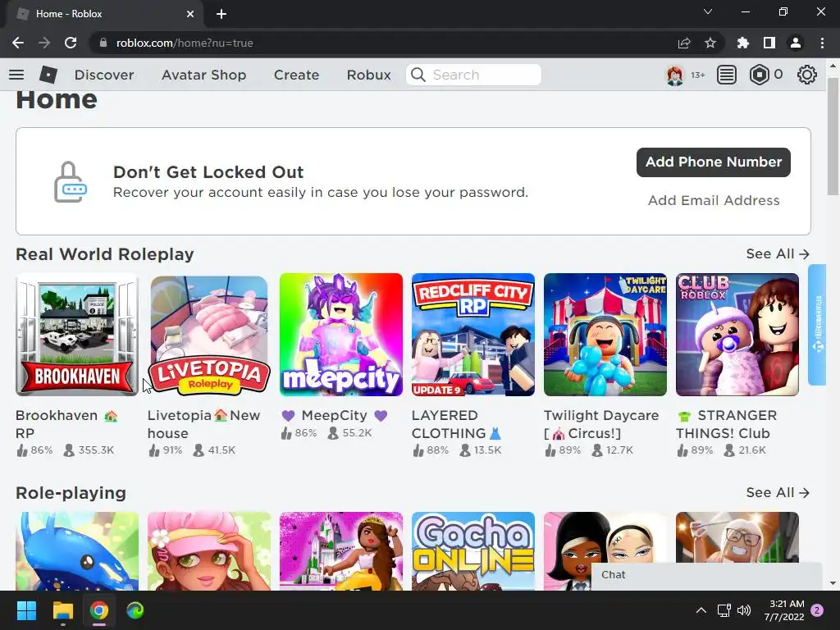Share this page icon in address bar
The height and width of the screenshot is (630, 840).
[684, 43]
